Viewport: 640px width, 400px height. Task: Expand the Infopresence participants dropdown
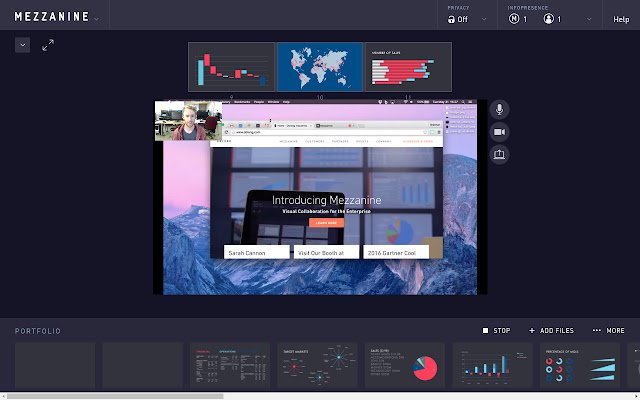click(x=589, y=19)
